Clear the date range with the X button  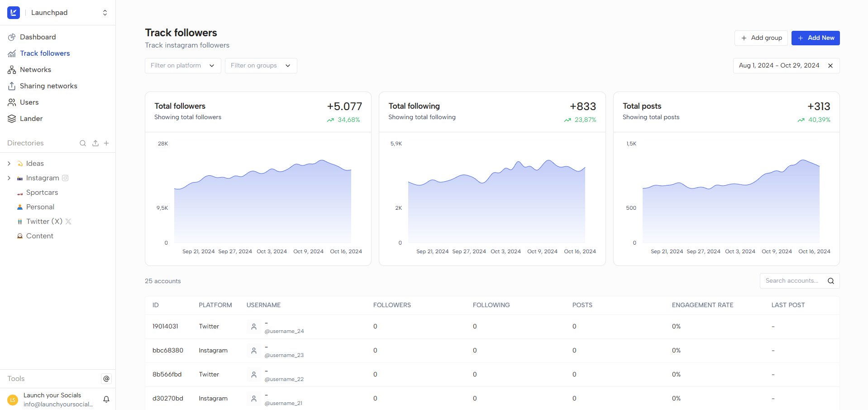[x=830, y=66]
